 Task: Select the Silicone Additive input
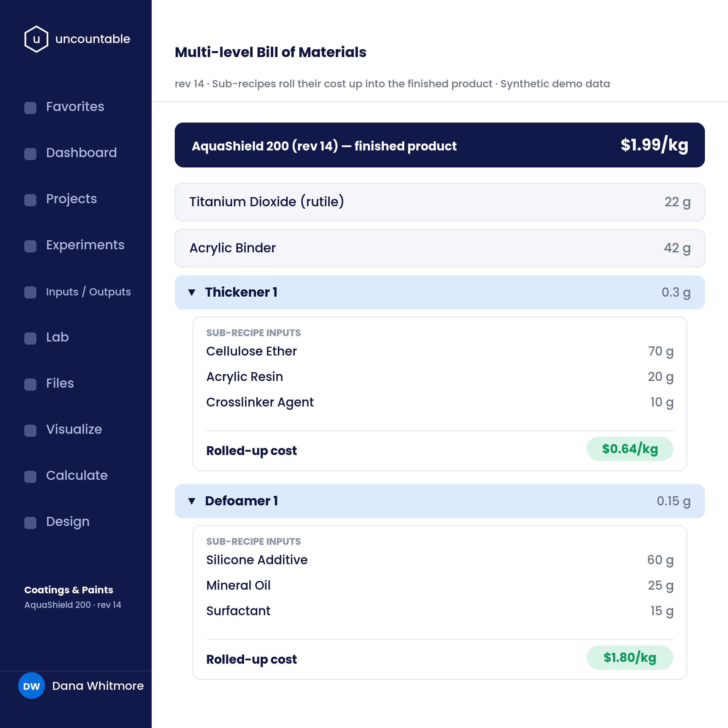(x=257, y=560)
